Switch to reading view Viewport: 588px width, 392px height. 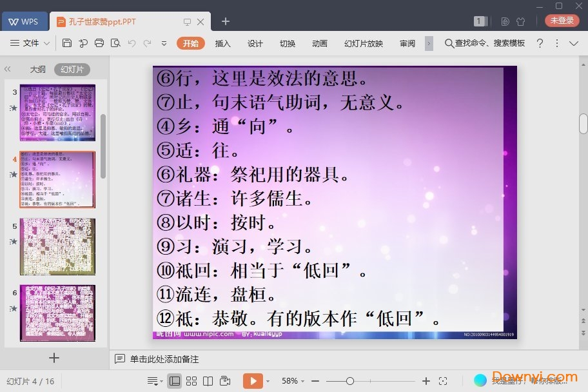(x=208, y=381)
